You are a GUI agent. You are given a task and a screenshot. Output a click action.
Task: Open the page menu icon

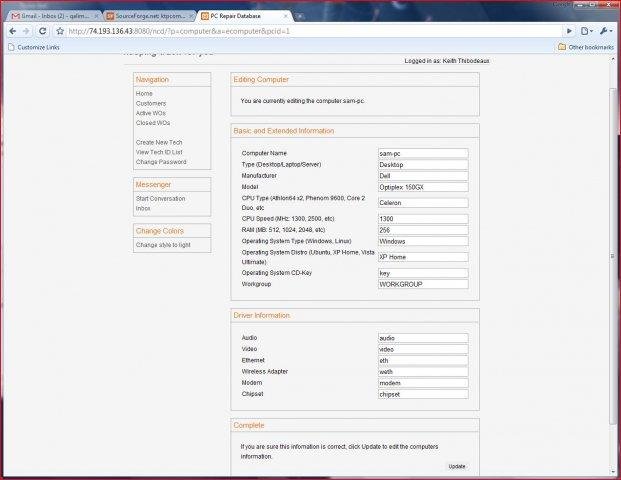point(587,31)
